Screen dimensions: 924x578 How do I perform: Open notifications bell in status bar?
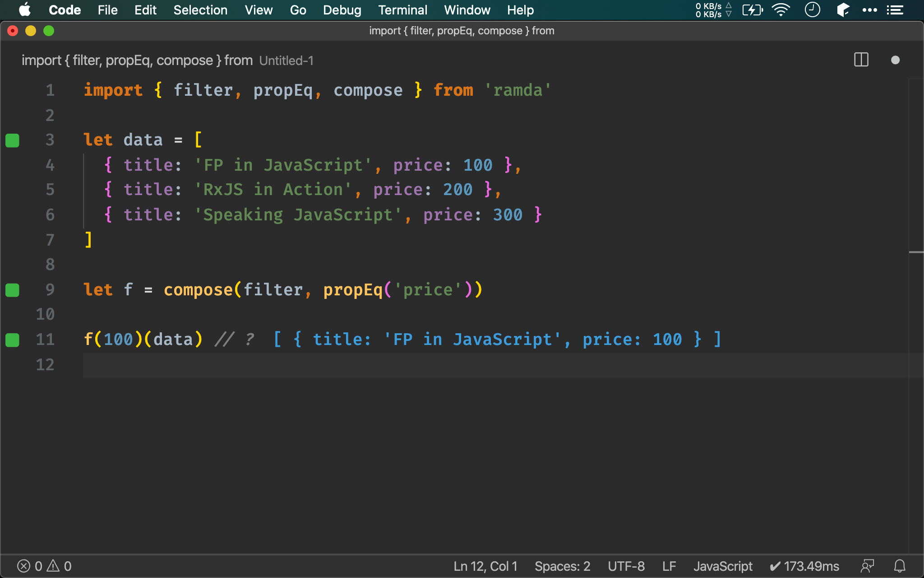point(900,566)
